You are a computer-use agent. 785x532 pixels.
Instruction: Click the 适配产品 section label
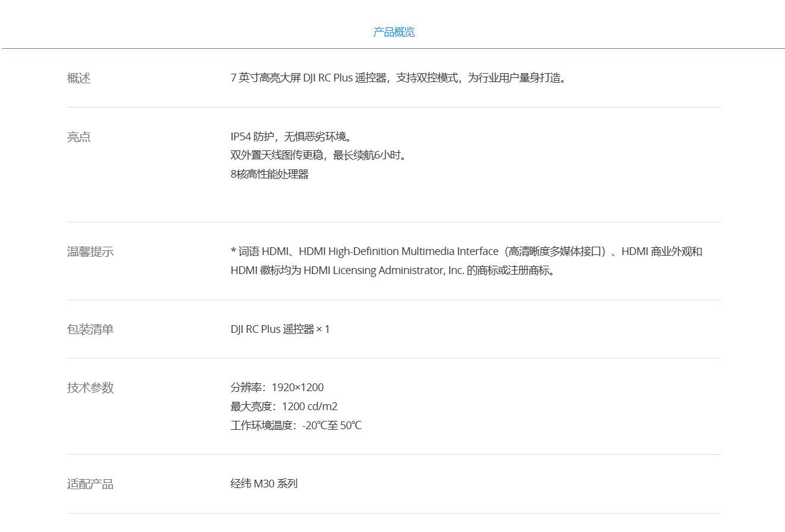[x=90, y=484]
